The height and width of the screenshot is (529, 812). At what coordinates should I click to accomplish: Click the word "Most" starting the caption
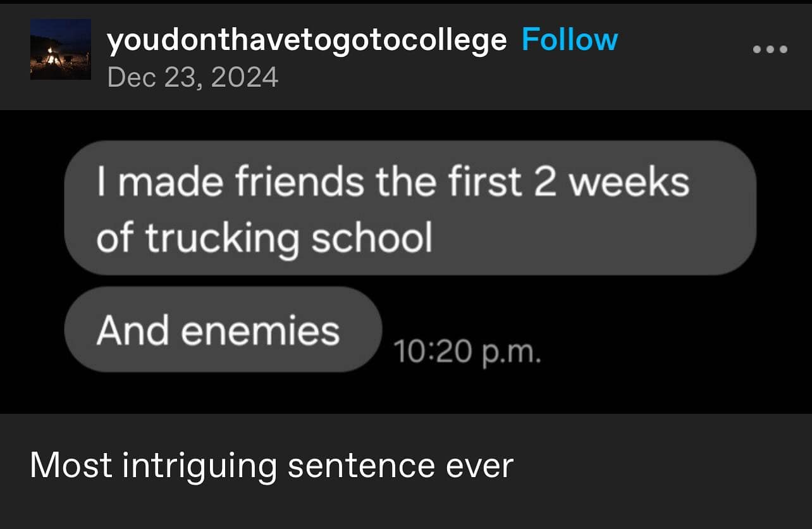71,465
